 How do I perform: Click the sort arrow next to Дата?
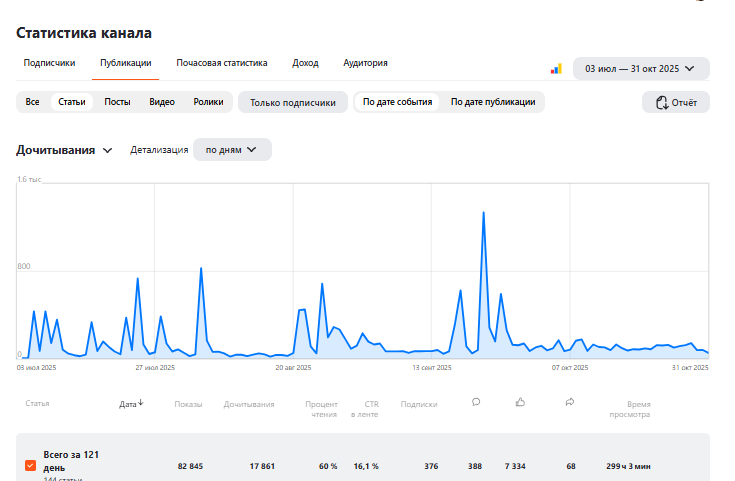[141, 404]
